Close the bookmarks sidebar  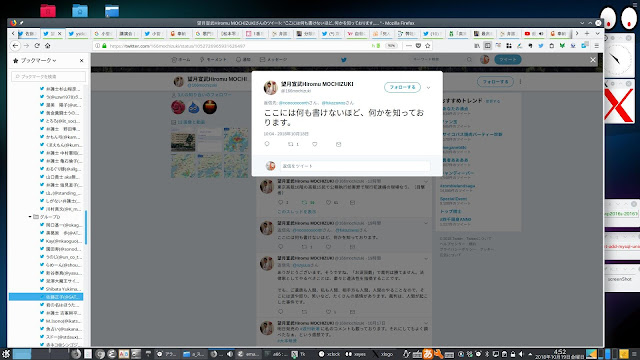click(82, 60)
